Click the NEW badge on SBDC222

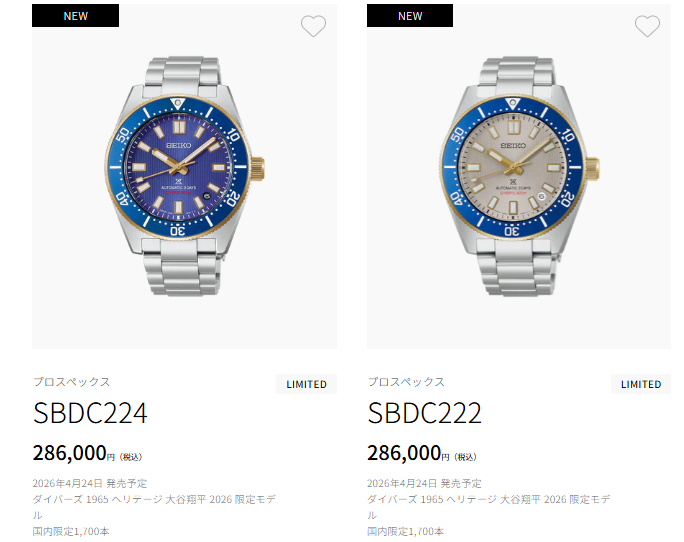pos(410,16)
